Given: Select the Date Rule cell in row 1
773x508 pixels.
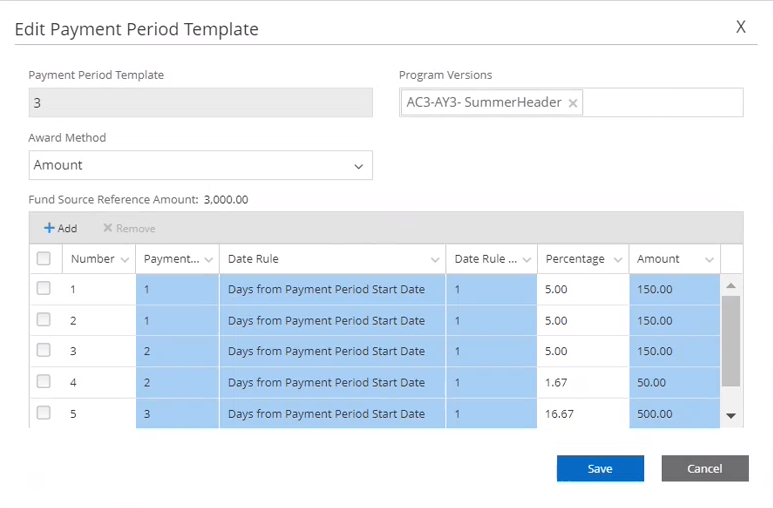Looking at the screenshot, I should coord(332,289).
